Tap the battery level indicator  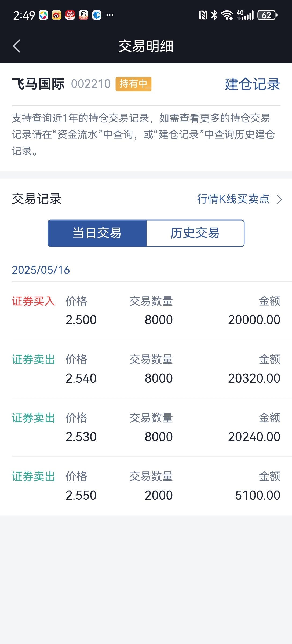[267, 15]
